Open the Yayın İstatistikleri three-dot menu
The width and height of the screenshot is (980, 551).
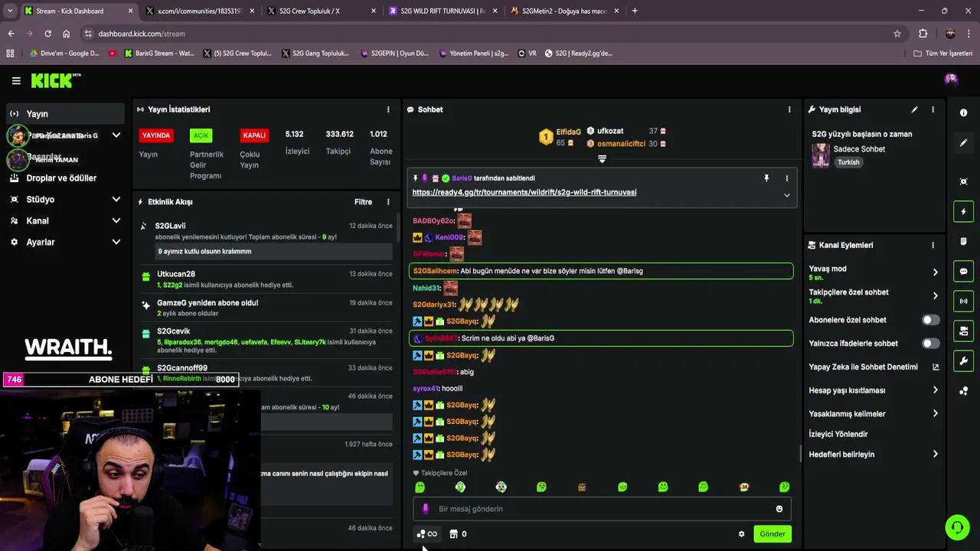pyautogui.click(x=388, y=109)
